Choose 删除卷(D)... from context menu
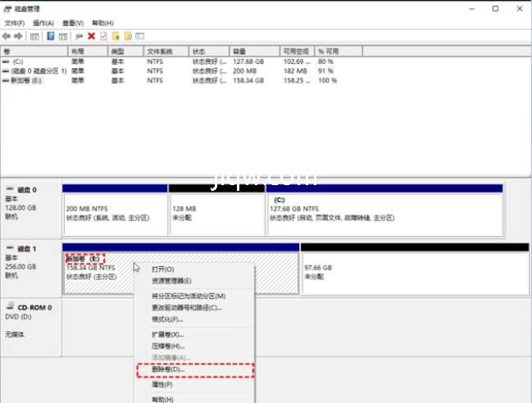 168,370
